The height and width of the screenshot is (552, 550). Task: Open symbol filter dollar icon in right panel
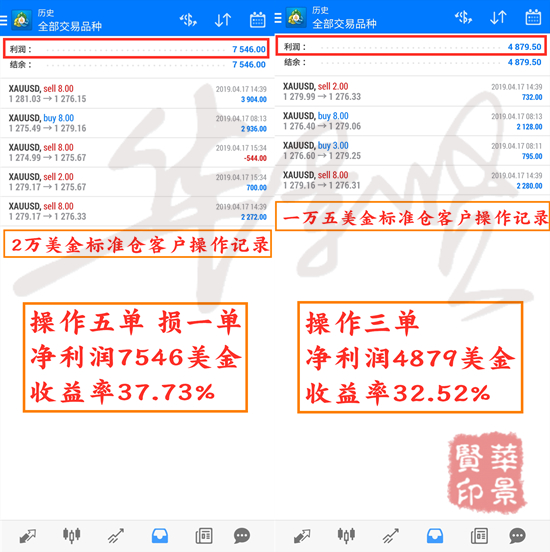(x=463, y=17)
